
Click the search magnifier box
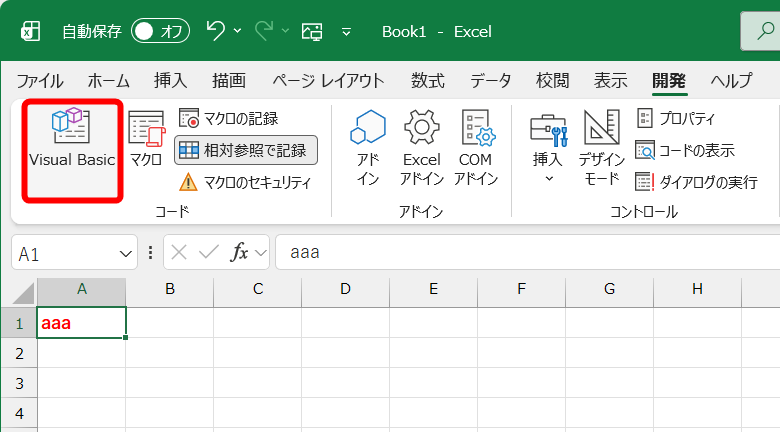coord(760,31)
